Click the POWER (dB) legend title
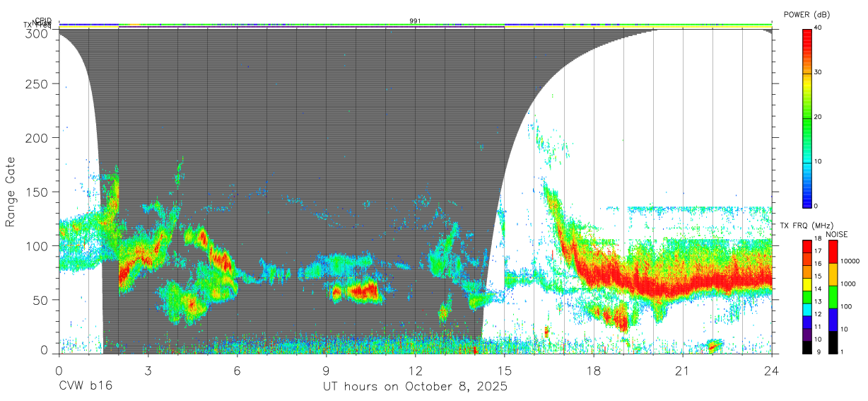The width and height of the screenshot is (868, 401). [x=807, y=15]
